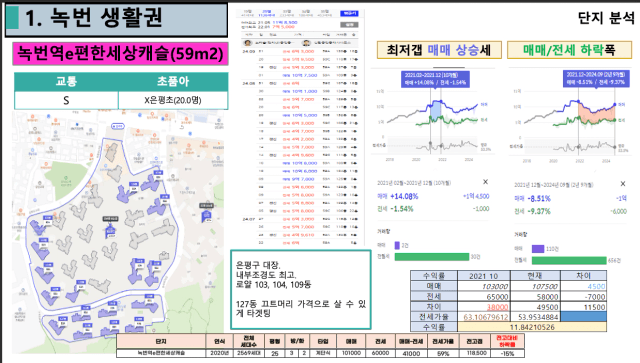Click the solid blue cell in the 전세가율 row
The image size is (640, 363).
tap(584, 317)
